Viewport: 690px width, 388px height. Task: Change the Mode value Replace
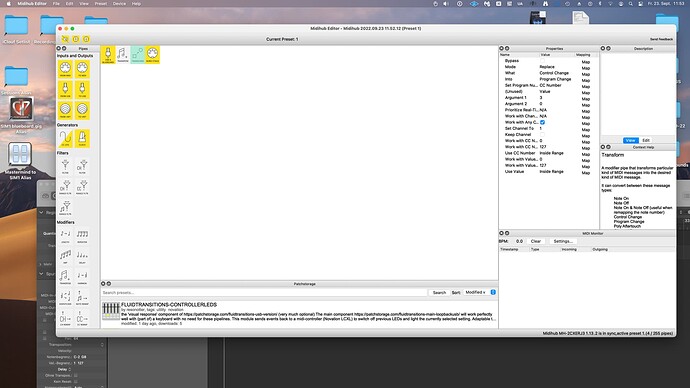tap(547, 67)
